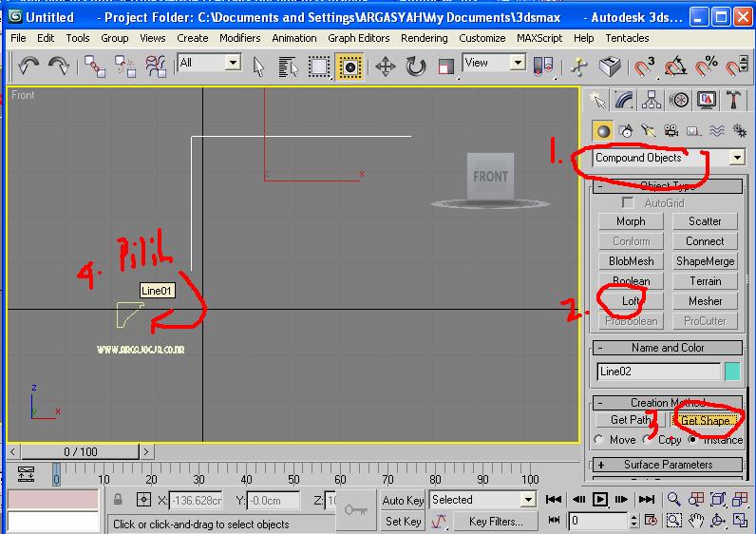Activate the Select and Rotate tool
The height and width of the screenshot is (534, 756).
tap(416, 67)
